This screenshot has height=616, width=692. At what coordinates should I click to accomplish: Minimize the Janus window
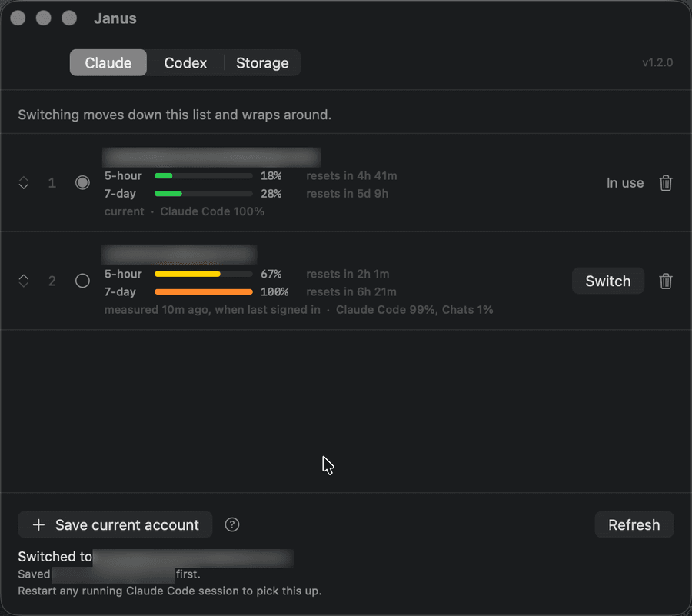(43, 18)
